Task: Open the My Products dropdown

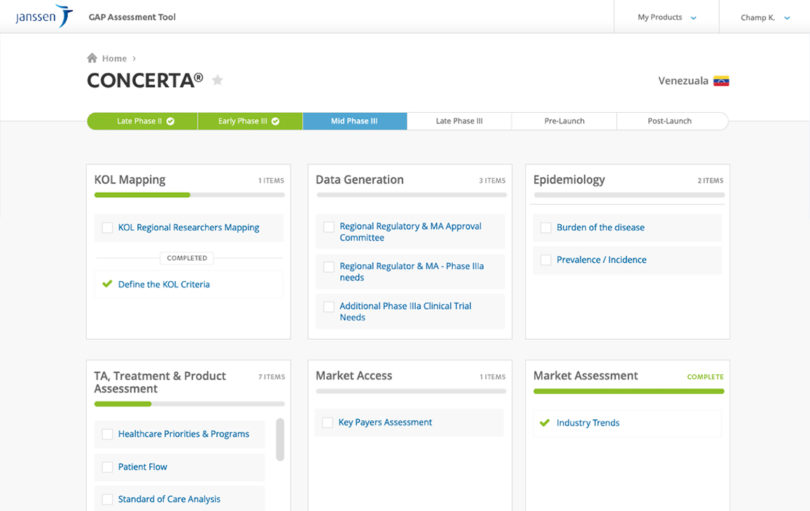Action: [666, 17]
